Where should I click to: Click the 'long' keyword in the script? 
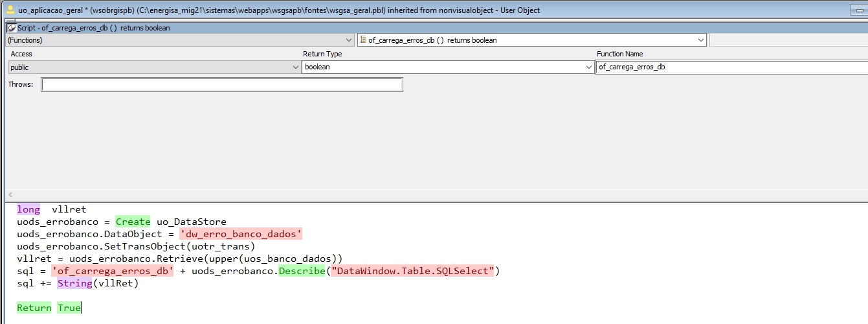[28, 209]
